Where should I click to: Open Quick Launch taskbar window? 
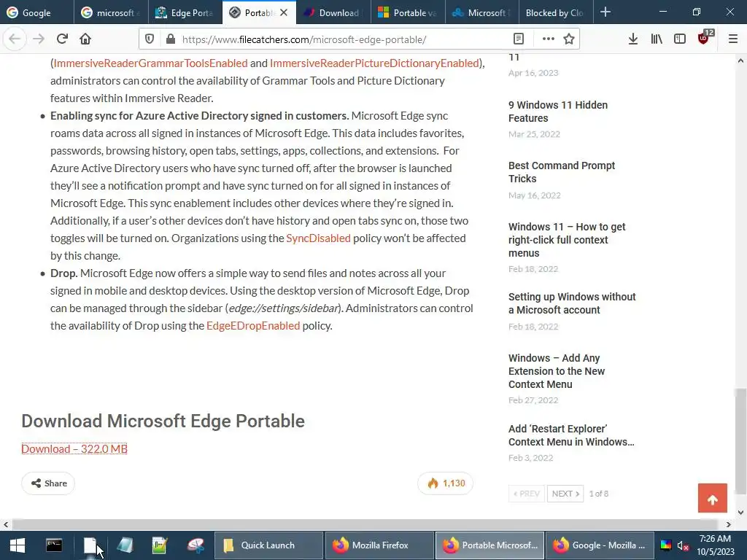tap(268, 545)
